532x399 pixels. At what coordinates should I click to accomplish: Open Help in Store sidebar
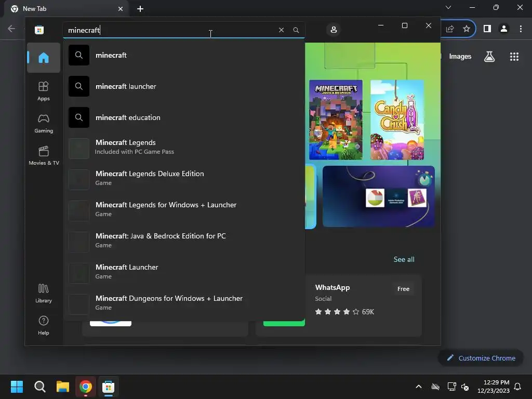click(44, 326)
